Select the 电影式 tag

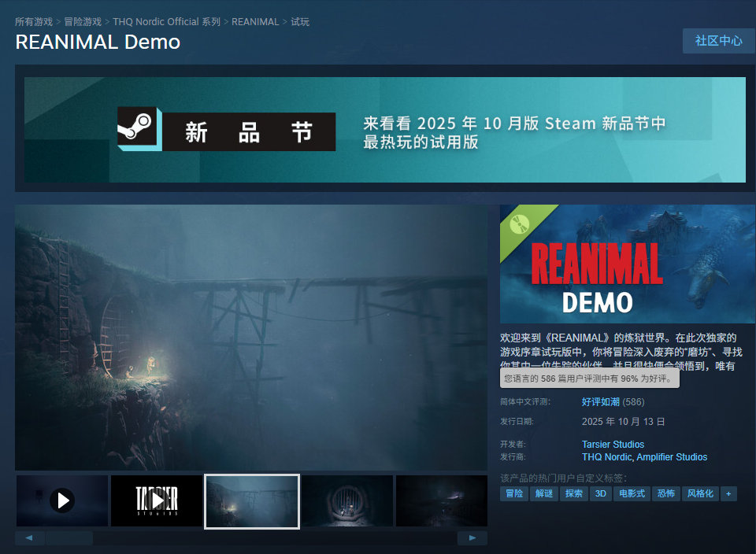(632, 493)
